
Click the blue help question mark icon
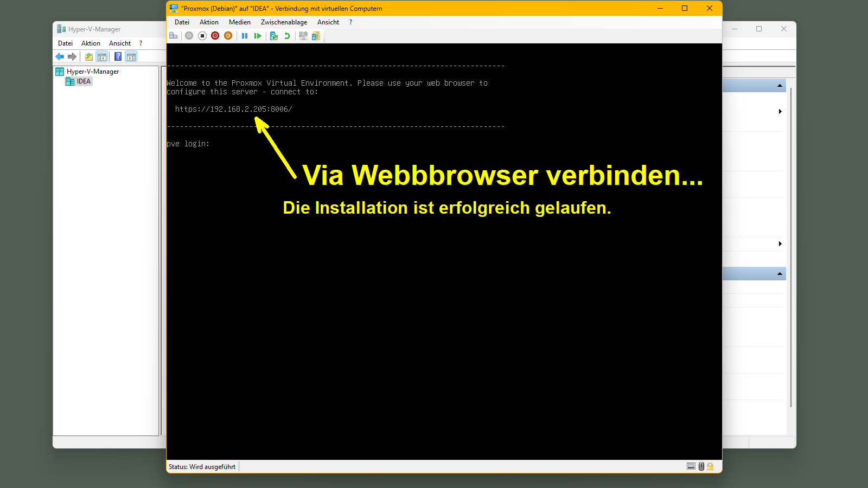pos(118,56)
